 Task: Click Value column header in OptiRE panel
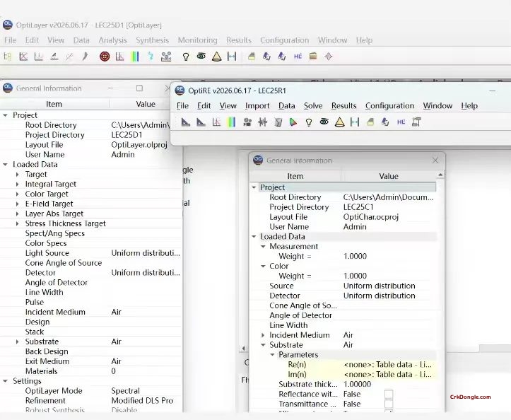coord(389,176)
